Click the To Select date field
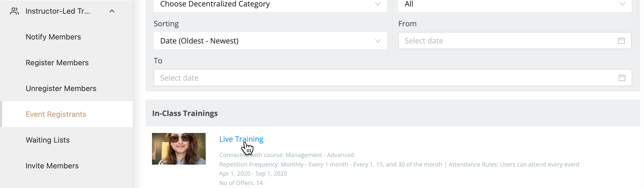The height and width of the screenshot is (188, 644). pos(393,78)
